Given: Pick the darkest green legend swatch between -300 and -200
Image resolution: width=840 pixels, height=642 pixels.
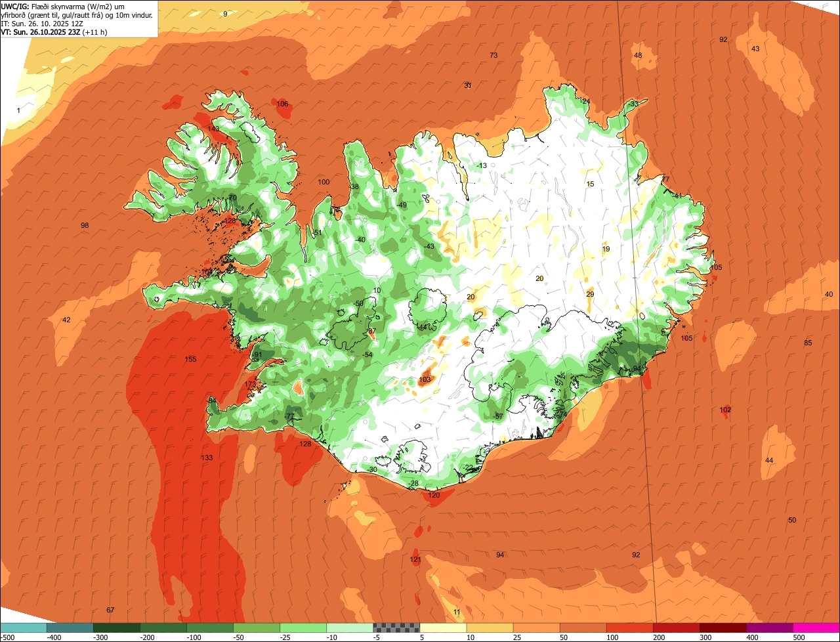Looking at the screenshot, I should coord(117,628).
